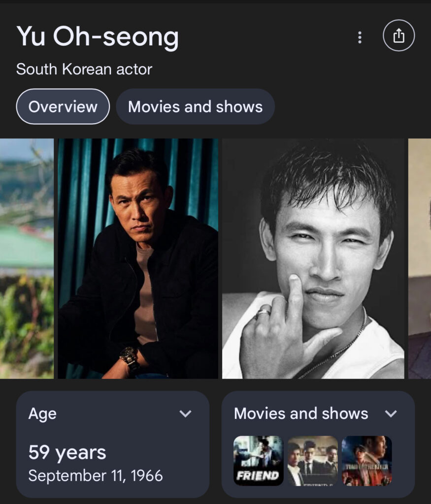Click the South Korean actor subtitle

[84, 69]
